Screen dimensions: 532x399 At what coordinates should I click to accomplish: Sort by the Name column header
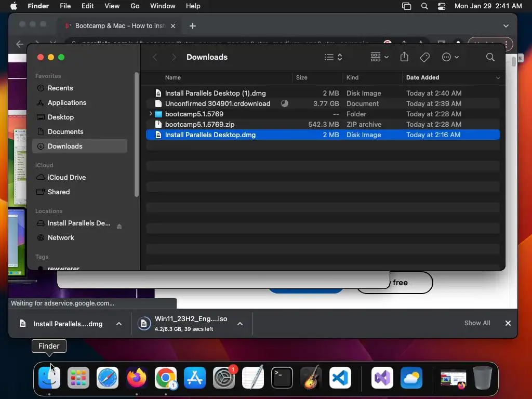172,78
